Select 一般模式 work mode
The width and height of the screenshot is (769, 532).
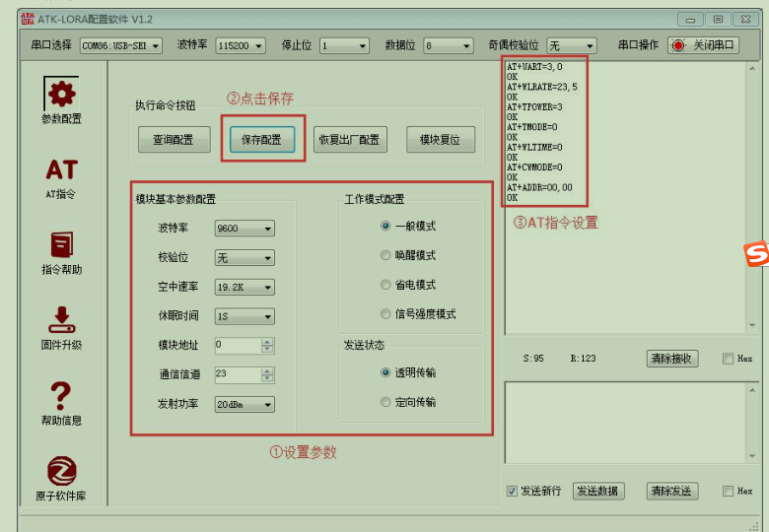[385, 226]
